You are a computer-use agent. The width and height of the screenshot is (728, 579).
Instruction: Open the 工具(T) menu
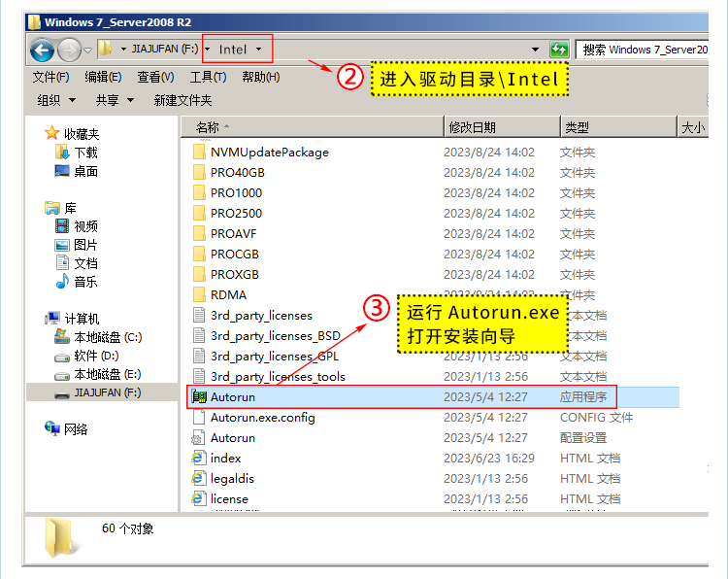pyautogui.click(x=208, y=77)
